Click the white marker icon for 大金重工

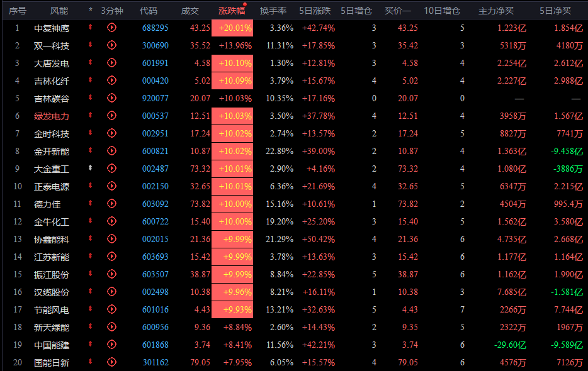[91, 169]
